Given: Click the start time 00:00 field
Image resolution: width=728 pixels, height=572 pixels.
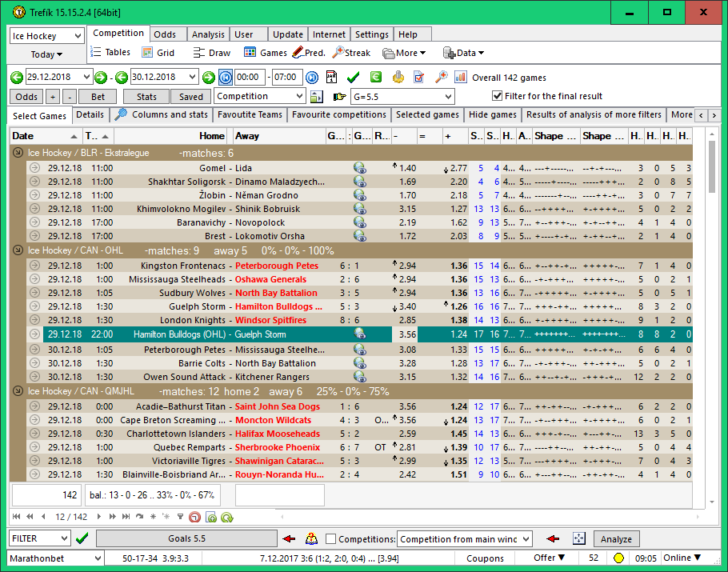Looking at the screenshot, I should coord(249,78).
